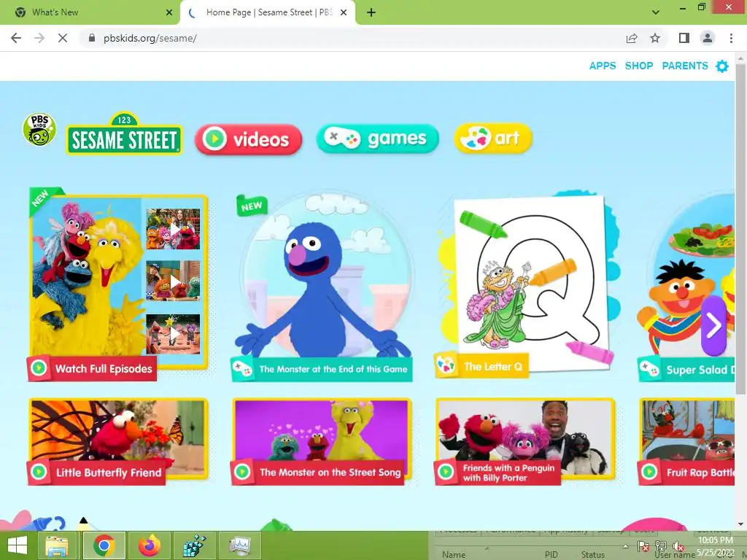Image resolution: width=747 pixels, height=560 pixels.
Task: Click play icon on Friends with a Penguin
Action: tap(446, 472)
